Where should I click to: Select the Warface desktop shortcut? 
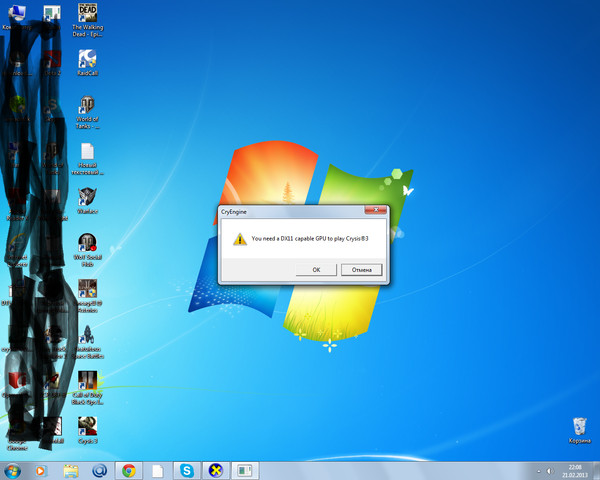(x=88, y=201)
